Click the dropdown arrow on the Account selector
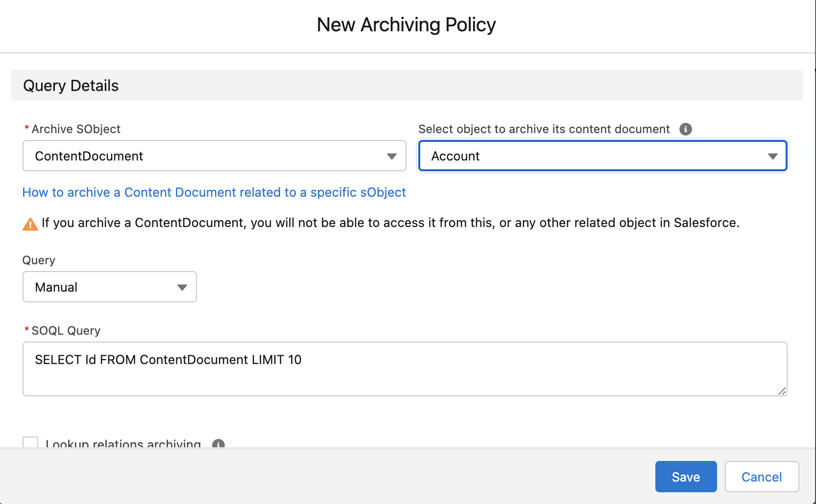Viewport: 816px width, 504px height. (773, 156)
